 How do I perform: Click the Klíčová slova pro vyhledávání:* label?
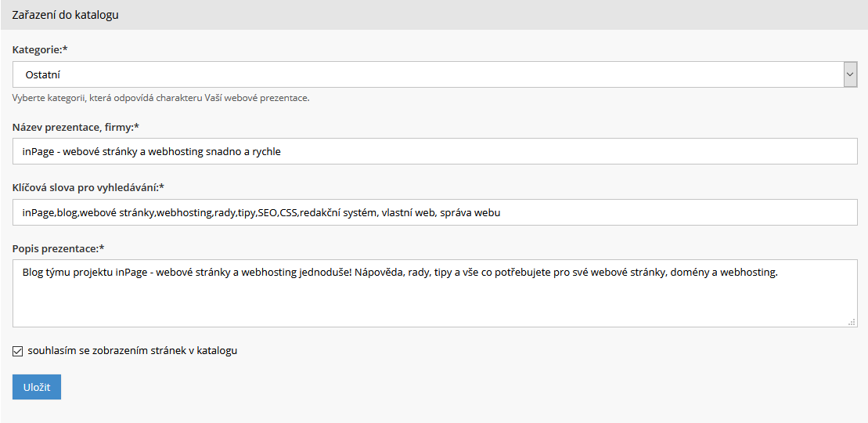click(x=88, y=187)
